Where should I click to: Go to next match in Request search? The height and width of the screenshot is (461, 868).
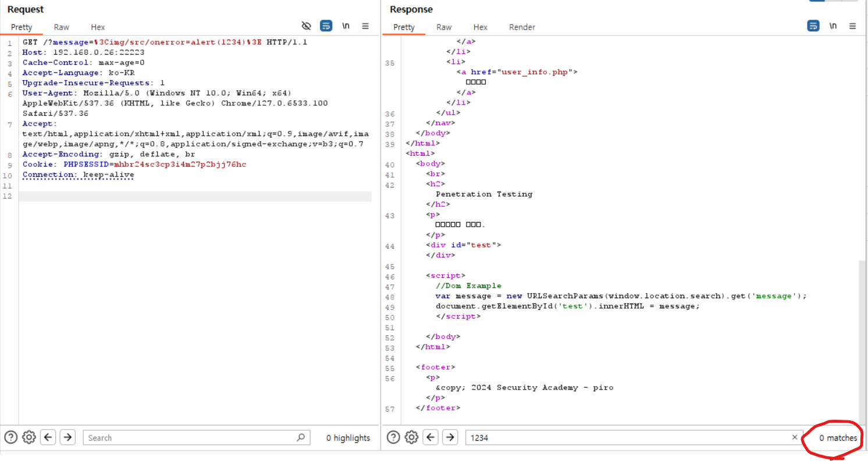point(67,437)
